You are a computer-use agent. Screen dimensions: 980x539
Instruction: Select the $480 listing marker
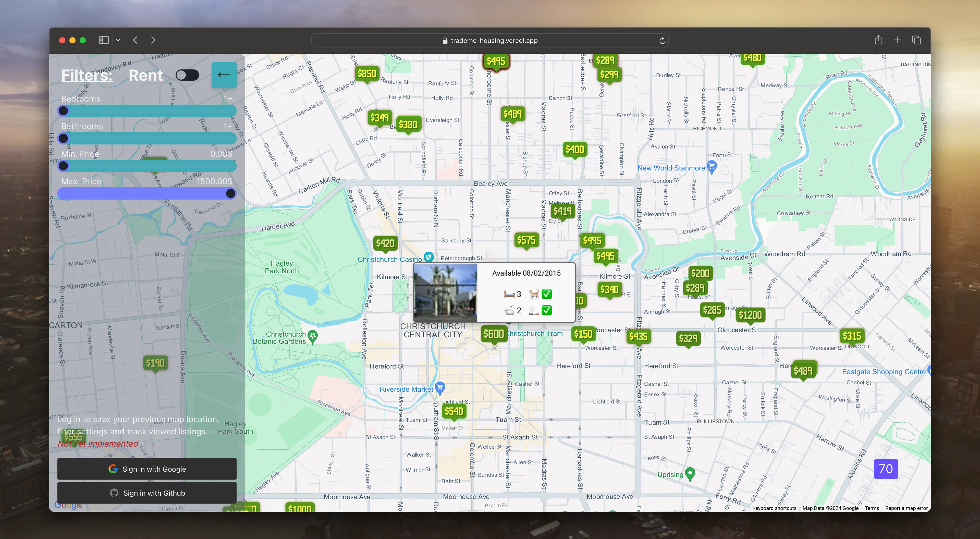click(x=752, y=59)
